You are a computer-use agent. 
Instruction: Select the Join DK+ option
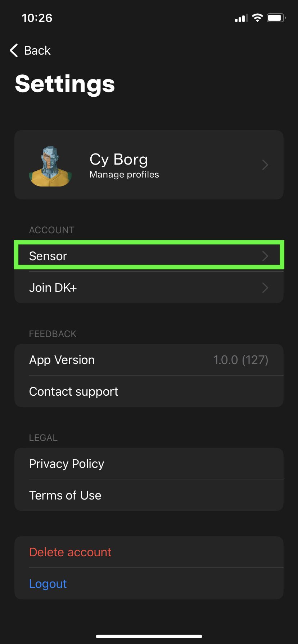click(x=53, y=288)
